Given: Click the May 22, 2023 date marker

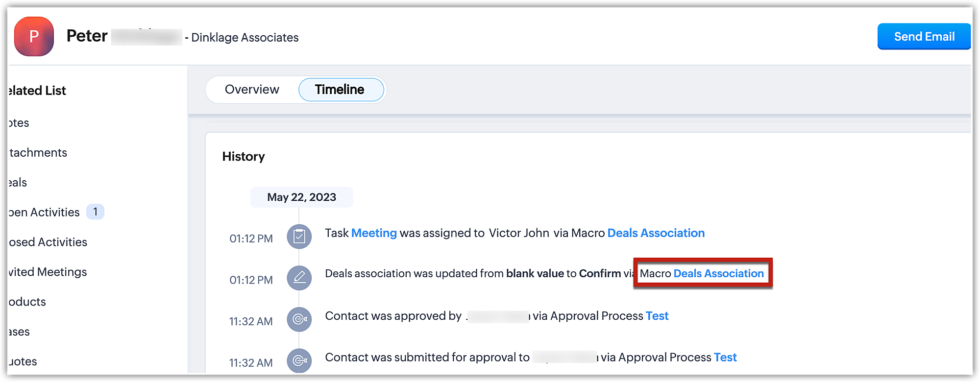Looking at the screenshot, I should (x=301, y=197).
